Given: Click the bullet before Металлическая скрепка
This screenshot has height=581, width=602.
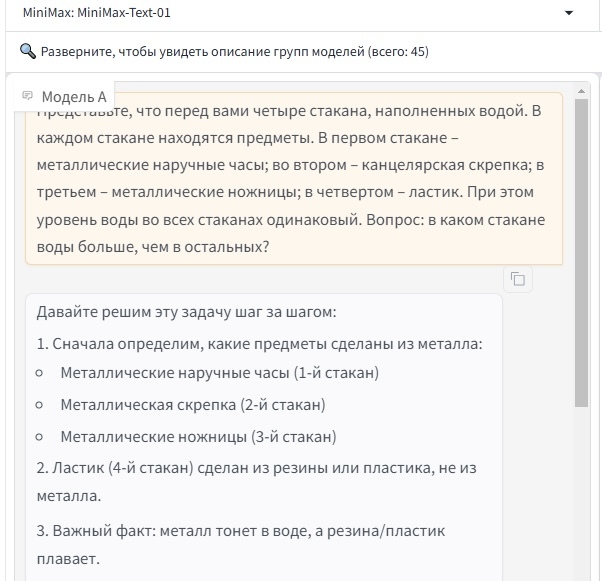Looking at the screenshot, I should tap(39, 405).
